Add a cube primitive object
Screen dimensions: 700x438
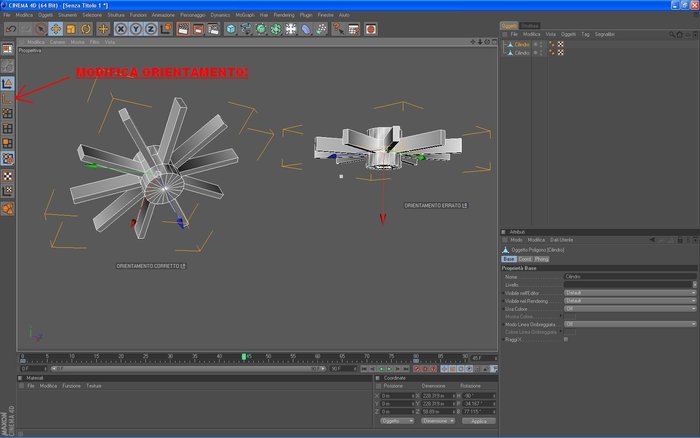[x=231, y=29]
